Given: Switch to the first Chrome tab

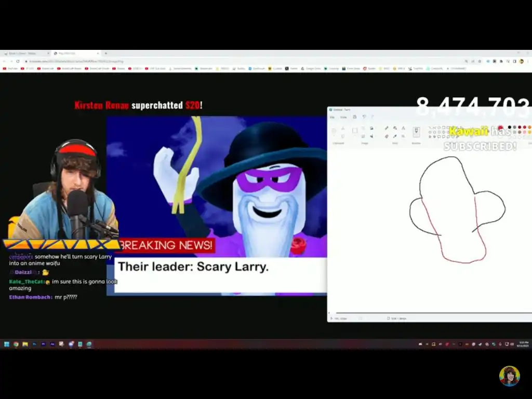Looking at the screenshot, I should [26, 54].
